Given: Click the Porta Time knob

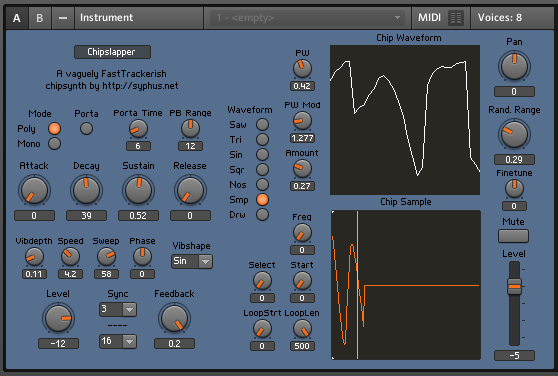Looking at the screenshot, I should 138,129.
